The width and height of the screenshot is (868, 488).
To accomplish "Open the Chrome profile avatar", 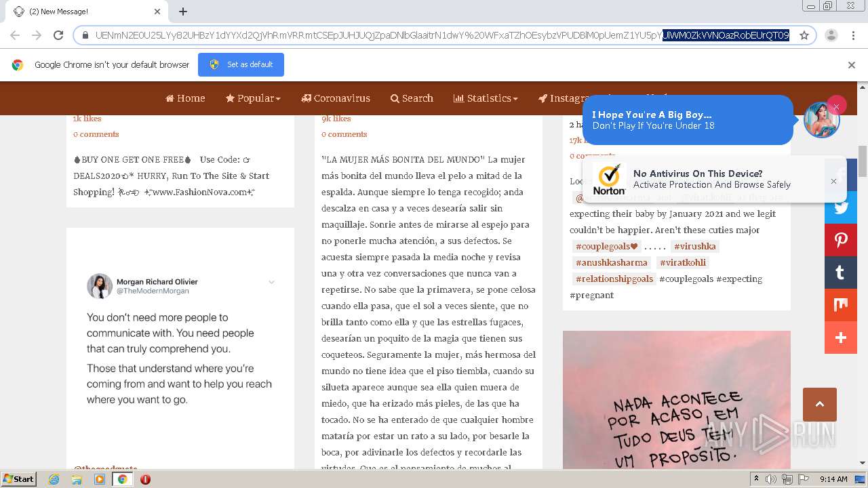I will tap(831, 35).
